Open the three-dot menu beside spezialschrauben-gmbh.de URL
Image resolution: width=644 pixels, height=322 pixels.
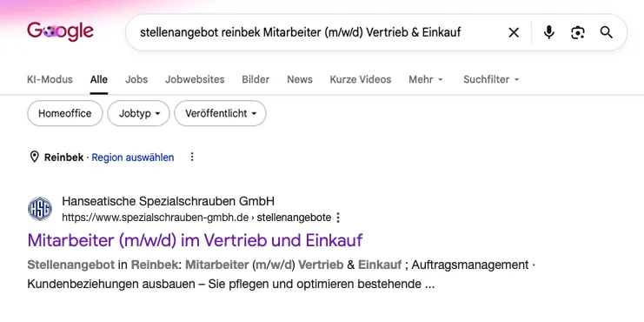click(338, 218)
